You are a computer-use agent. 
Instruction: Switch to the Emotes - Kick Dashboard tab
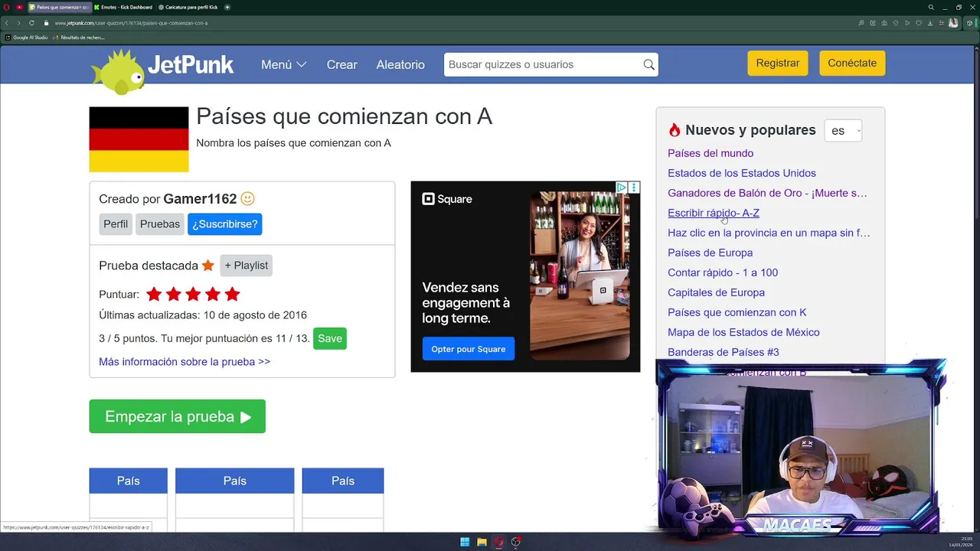(122, 7)
